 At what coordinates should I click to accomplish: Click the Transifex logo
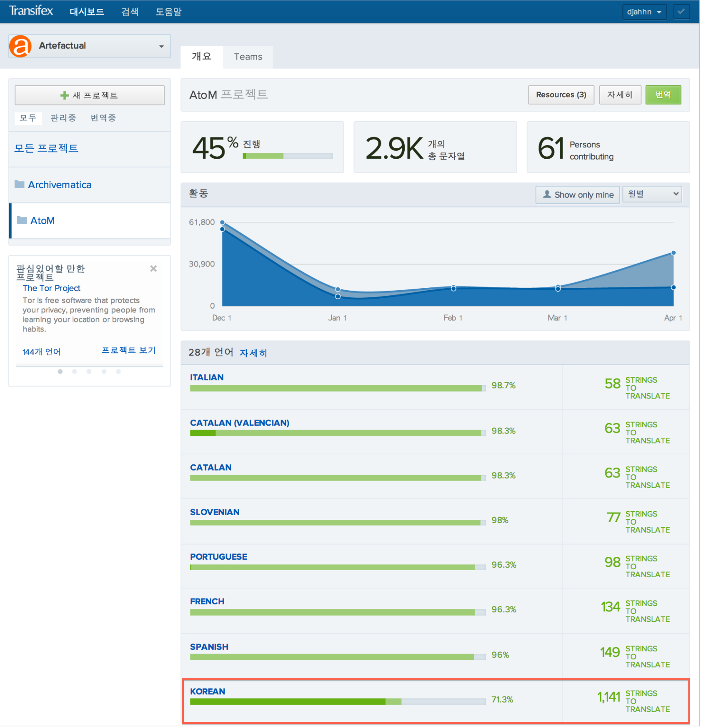point(31,11)
